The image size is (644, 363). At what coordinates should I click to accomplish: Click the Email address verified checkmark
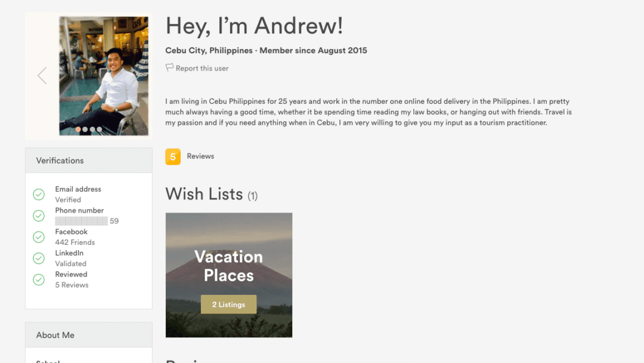point(39,195)
